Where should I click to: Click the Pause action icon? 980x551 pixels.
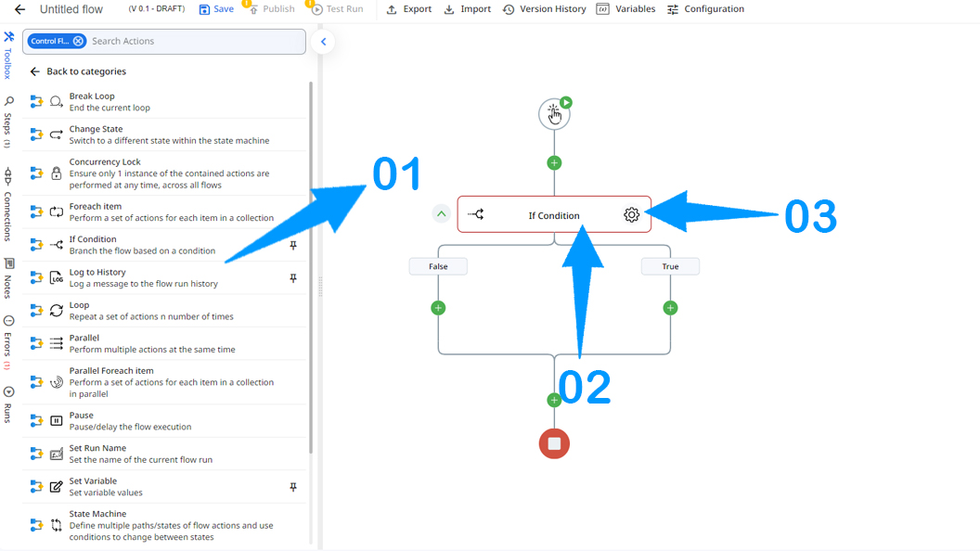pyautogui.click(x=57, y=421)
